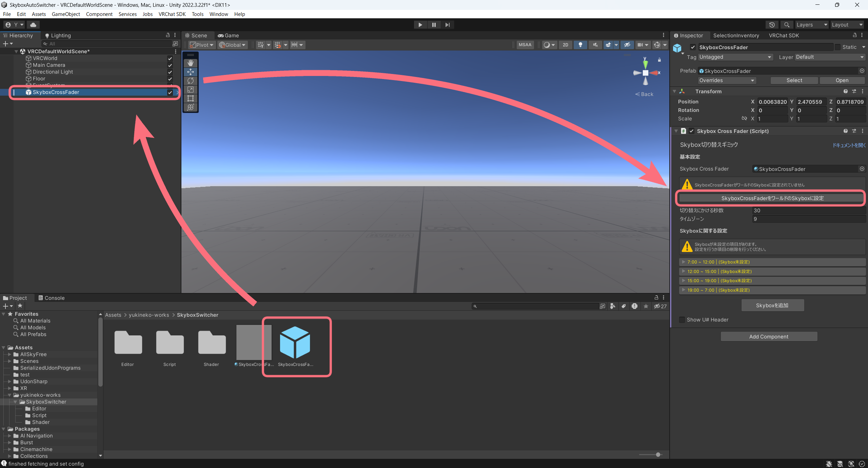Screen dimensions: 868x468
Task: Uncheck Directional Light active checkbox
Action: coord(170,72)
